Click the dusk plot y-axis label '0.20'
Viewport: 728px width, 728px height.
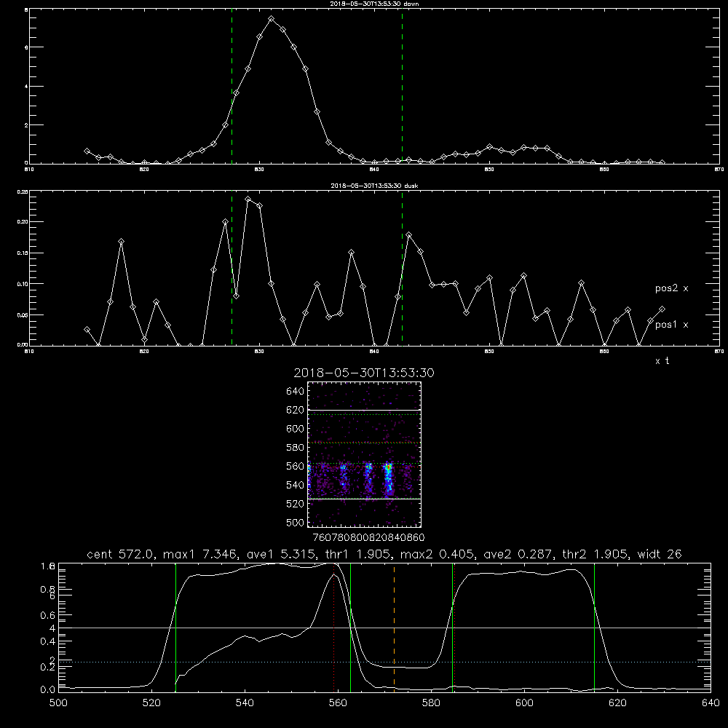click(23, 222)
